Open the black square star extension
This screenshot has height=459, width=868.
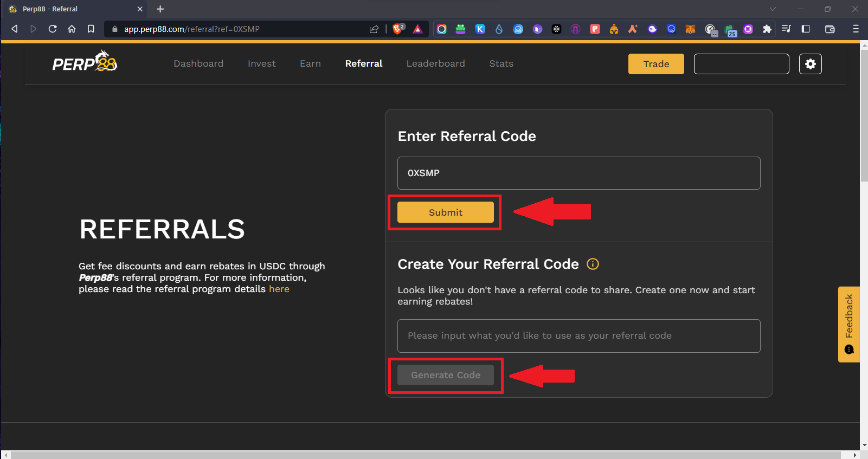point(557,29)
